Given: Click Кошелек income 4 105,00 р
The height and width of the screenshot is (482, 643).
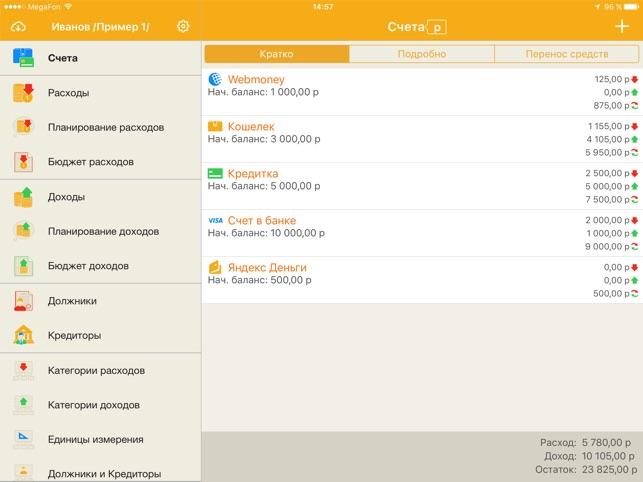Looking at the screenshot, I should tap(608, 139).
